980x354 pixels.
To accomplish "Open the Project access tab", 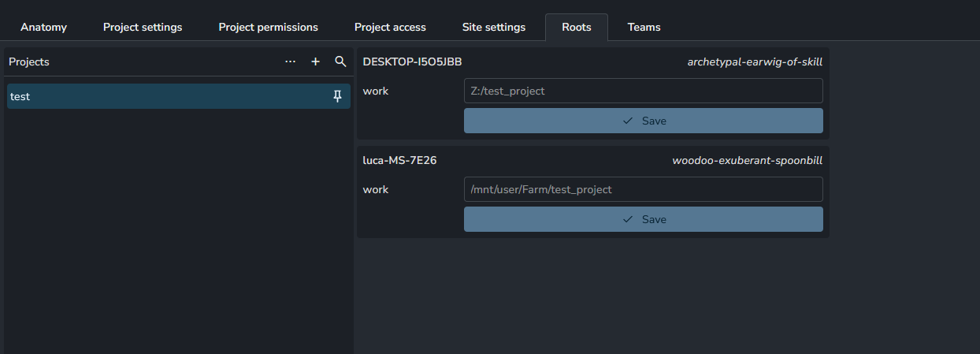I will coord(390,27).
